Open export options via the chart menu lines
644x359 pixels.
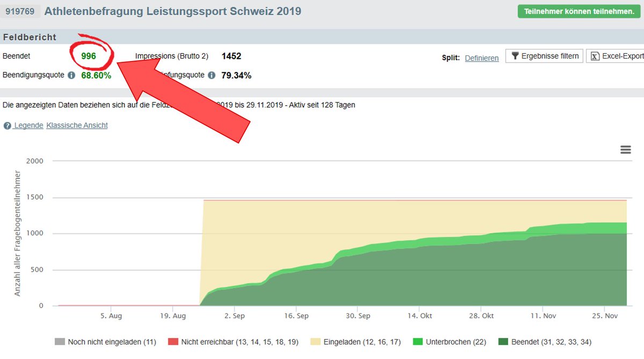tap(625, 150)
